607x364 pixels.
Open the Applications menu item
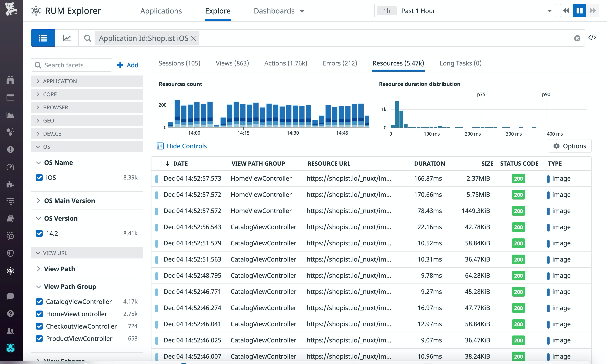pyautogui.click(x=161, y=11)
